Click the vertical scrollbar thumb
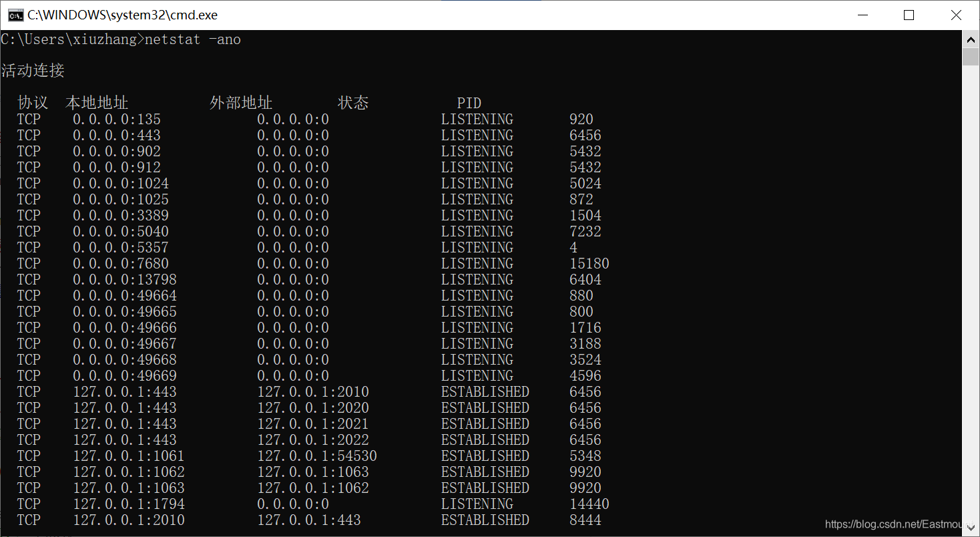Image resolution: width=980 pixels, height=537 pixels. click(x=971, y=57)
